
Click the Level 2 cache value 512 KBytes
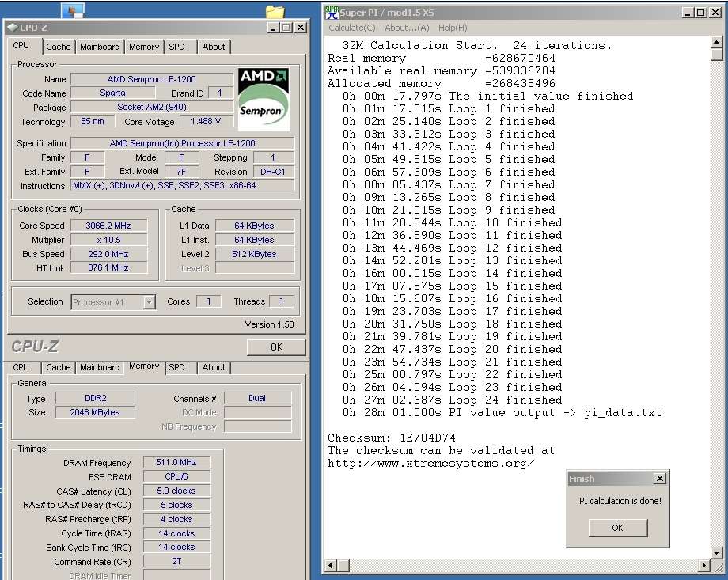(255, 254)
